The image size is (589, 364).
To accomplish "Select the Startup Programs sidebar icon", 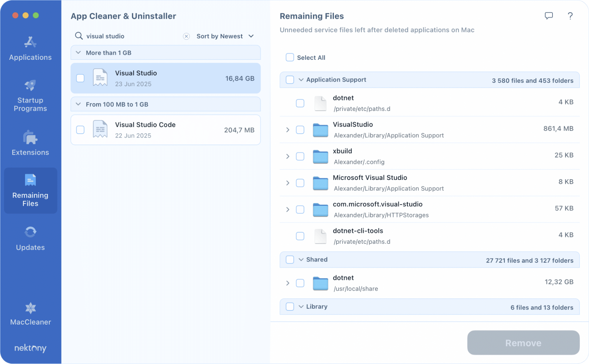I will click(30, 94).
